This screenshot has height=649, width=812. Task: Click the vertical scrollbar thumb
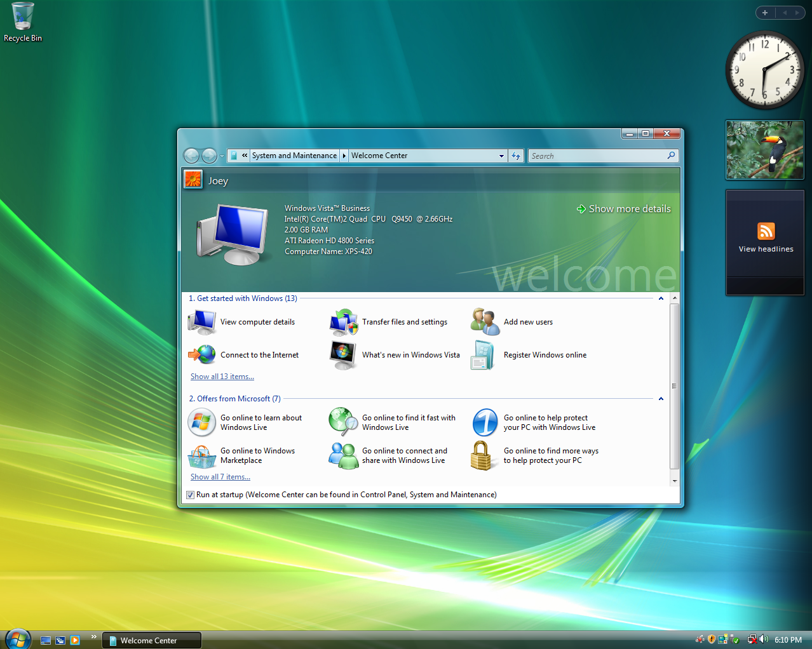pyautogui.click(x=675, y=386)
